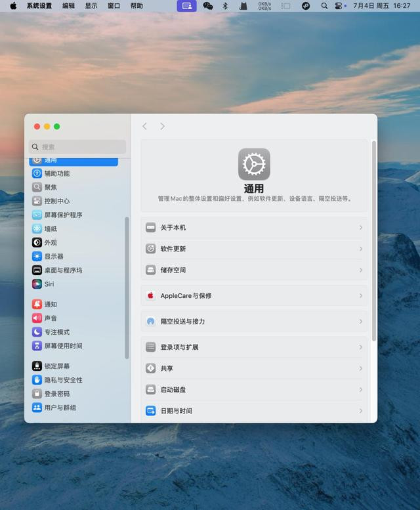This screenshot has height=510, width=420.
Task: Open the 声音 sound icon
Action: (x=37, y=318)
